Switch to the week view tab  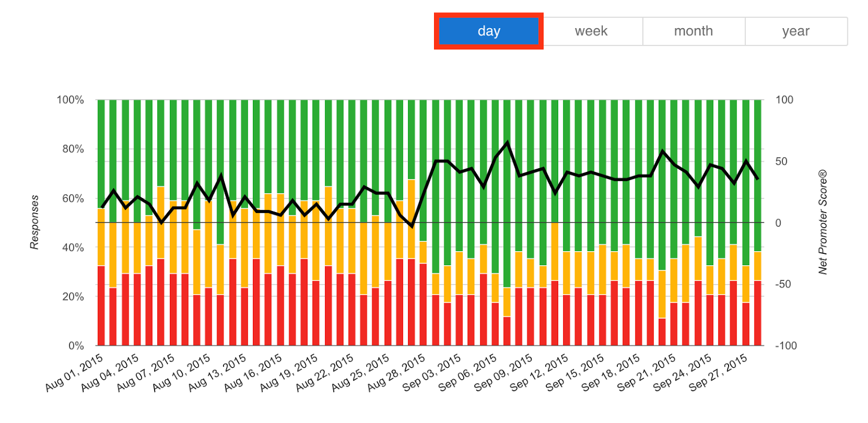[x=591, y=31]
